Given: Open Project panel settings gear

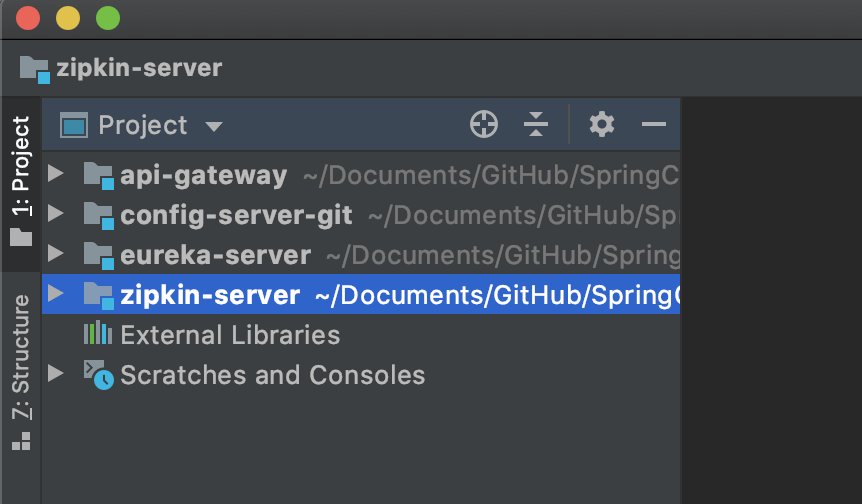Looking at the screenshot, I should point(602,124).
